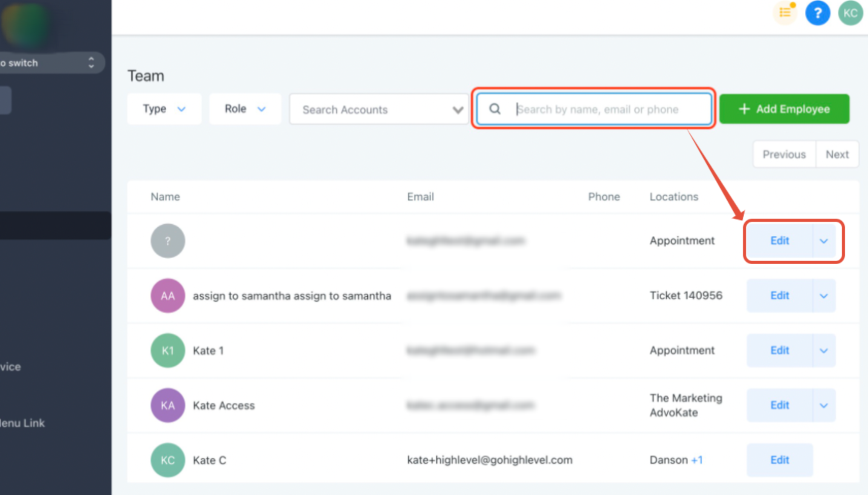Image resolution: width=868 pixels, height=495 pixels.
Task: Expand the arrow next to Kate 1 Edit
Action: tap(824, 351)
